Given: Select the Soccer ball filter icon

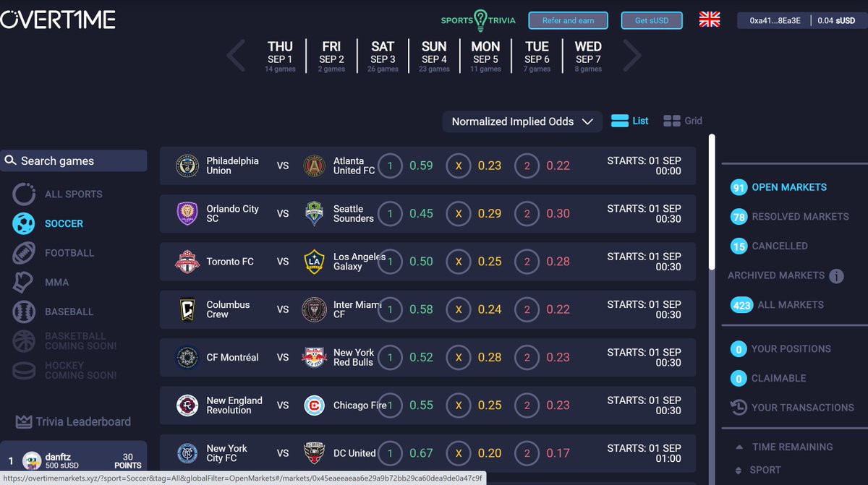Looking at the screenshot, I should 24,223.
